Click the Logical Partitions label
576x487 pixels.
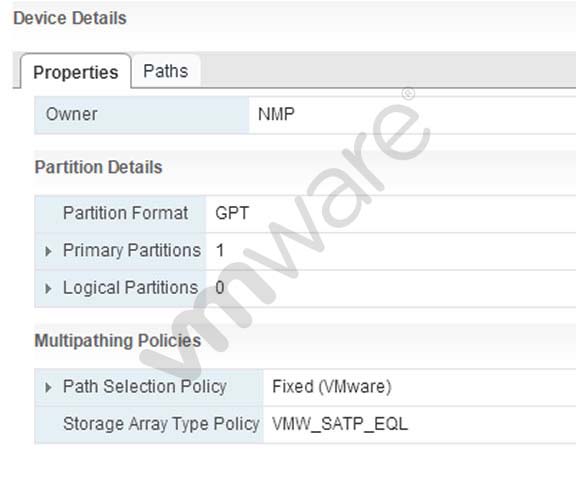coord(130,288)
